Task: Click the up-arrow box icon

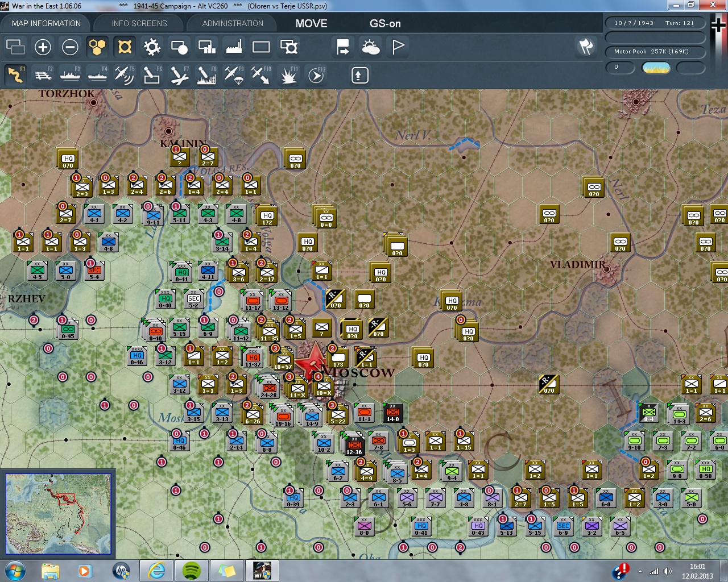Action: (x=359, y=75)
